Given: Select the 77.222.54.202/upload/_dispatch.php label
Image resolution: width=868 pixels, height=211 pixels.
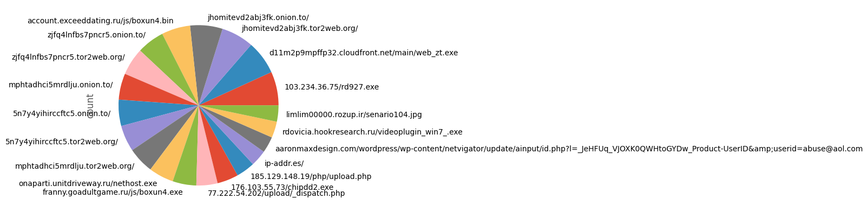Looking at the screenshot, I should coord(276,194).
